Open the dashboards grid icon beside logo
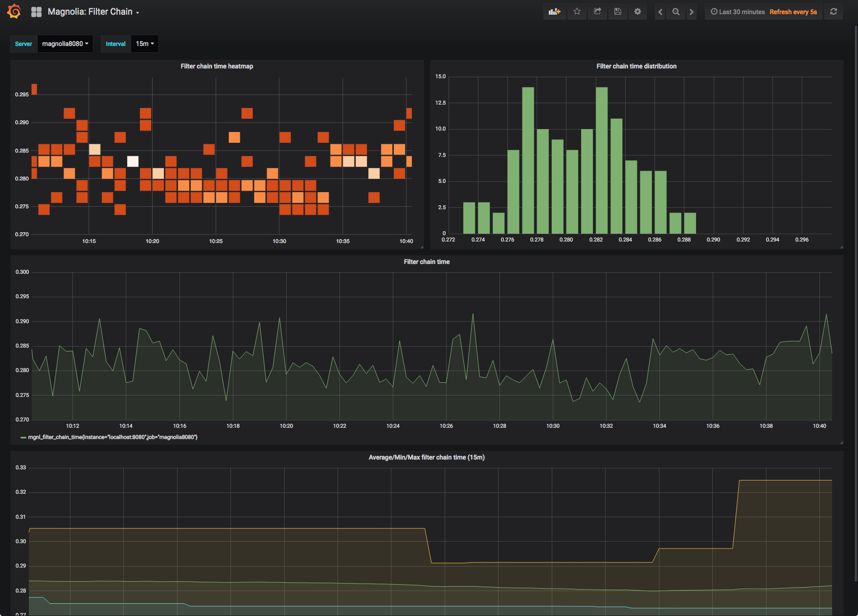Image resolution: width=858 pixels, height=616 pixels. click(37, 11)
